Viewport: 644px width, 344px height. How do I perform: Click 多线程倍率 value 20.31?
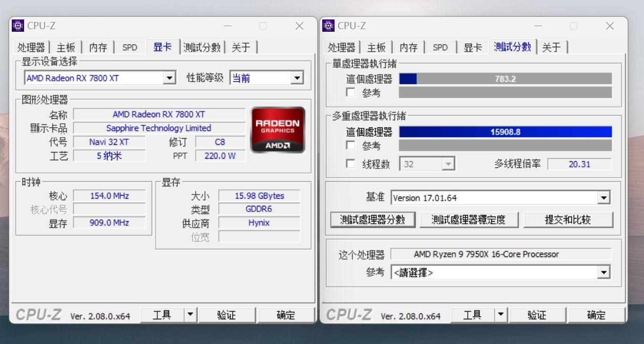pos(579,164)
